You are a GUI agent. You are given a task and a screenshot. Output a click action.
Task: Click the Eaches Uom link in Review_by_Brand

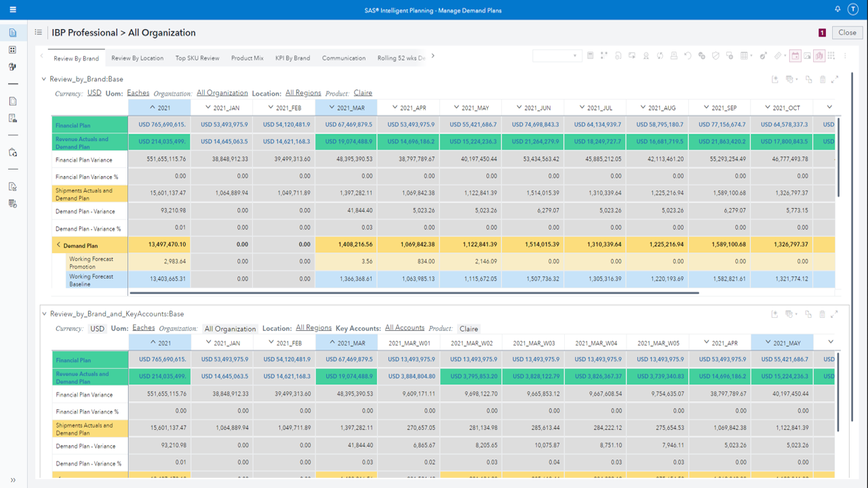coord(138,93)
